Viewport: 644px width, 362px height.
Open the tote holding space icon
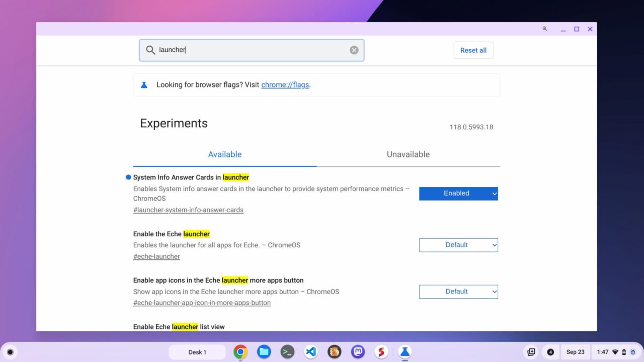531,352
